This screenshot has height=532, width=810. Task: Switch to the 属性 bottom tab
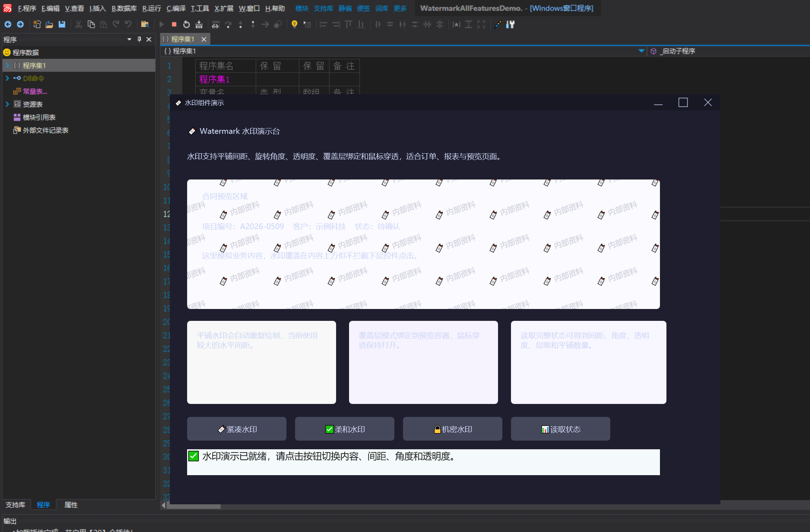click(x=71, y=505)
